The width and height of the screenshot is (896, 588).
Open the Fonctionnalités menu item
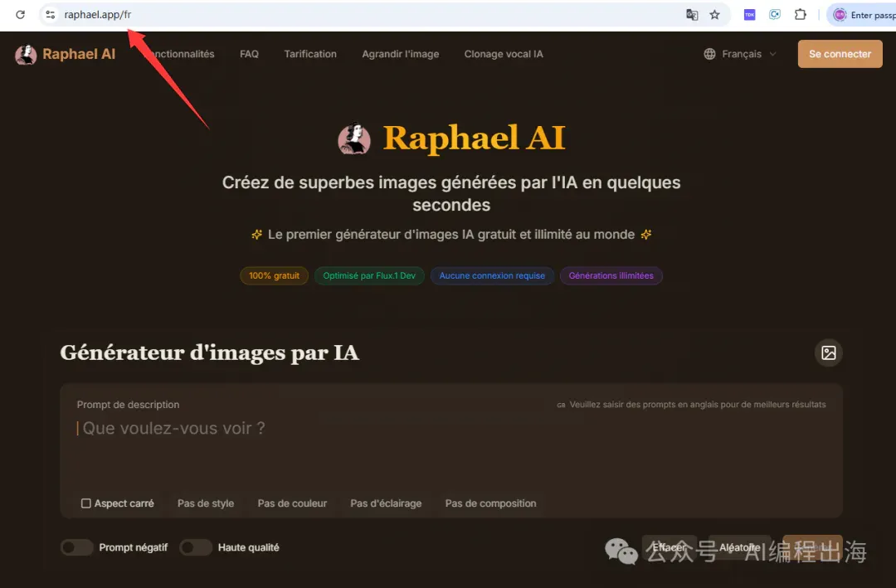click(x=179, y=54)
